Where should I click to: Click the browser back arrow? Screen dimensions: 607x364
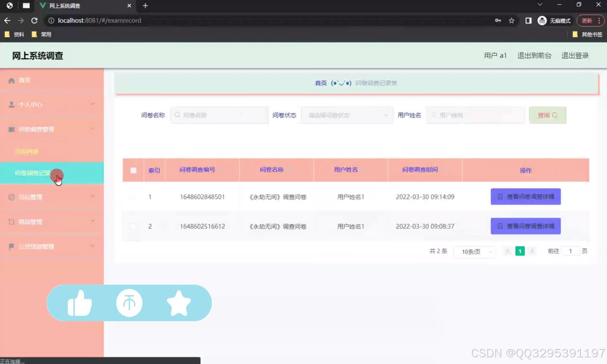pyautogui.click(x=7, y=21)
